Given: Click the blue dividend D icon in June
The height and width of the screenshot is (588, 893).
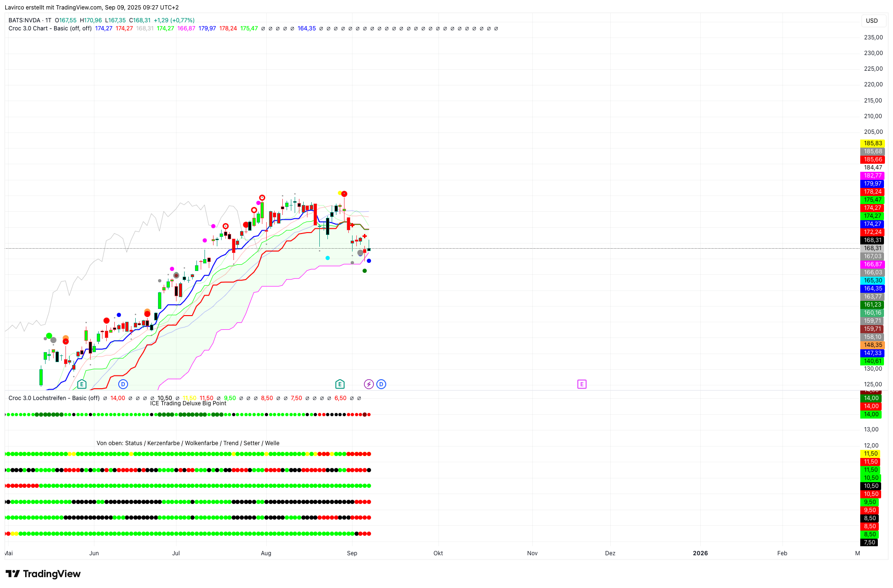Looking at the screenshot, I should tap(123, 384).
